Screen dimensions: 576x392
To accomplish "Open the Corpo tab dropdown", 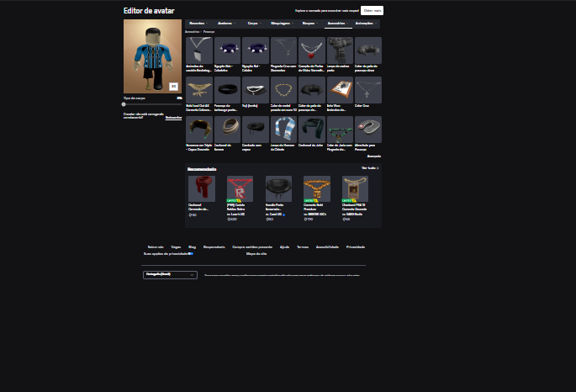I will (x=254, y=24).
